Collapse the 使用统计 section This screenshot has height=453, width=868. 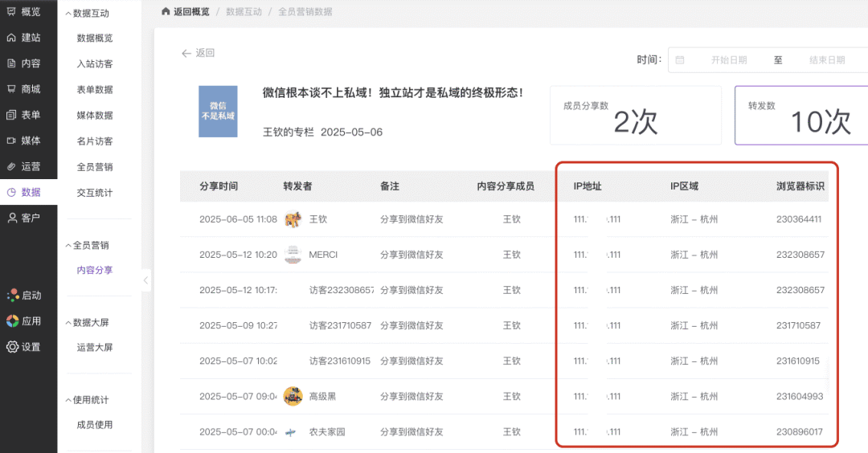pyautogui.click(x=68, y=400)
